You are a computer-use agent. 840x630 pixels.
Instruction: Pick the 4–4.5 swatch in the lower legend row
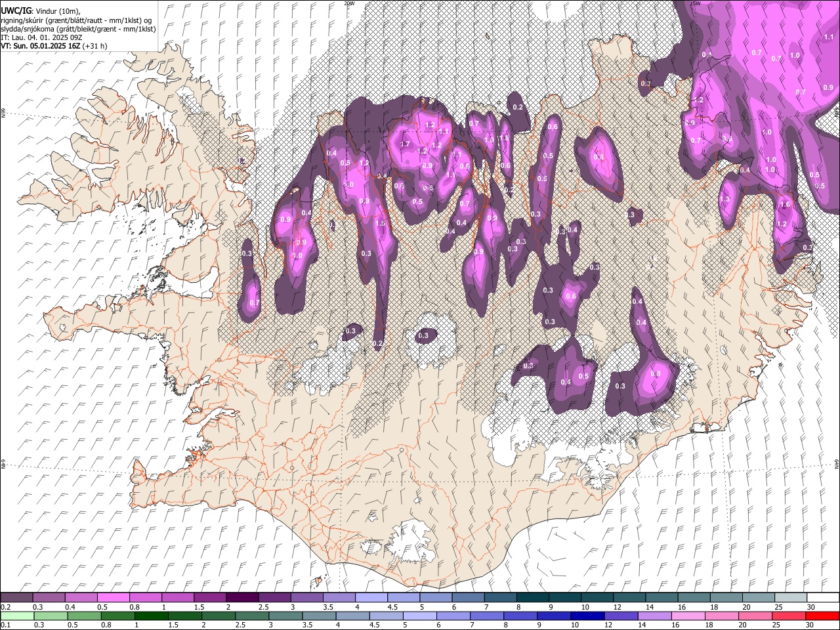pos(352,616)
